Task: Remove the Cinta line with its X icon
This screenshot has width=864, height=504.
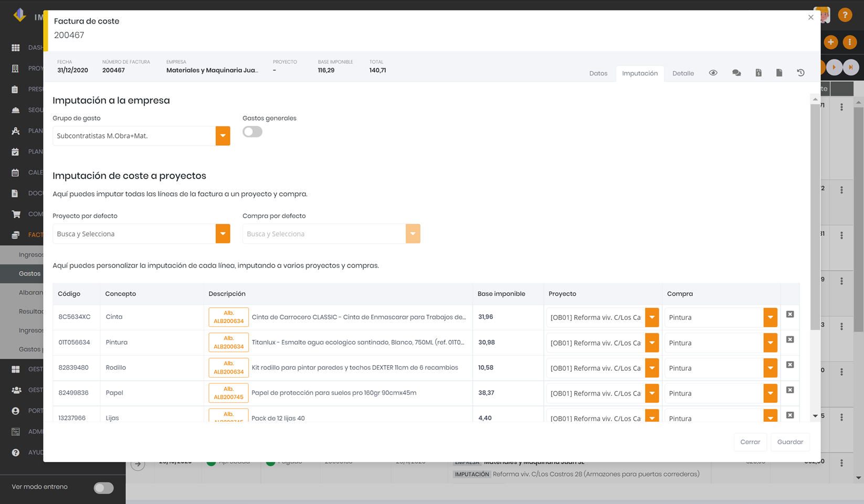Action: coord(790,314)
